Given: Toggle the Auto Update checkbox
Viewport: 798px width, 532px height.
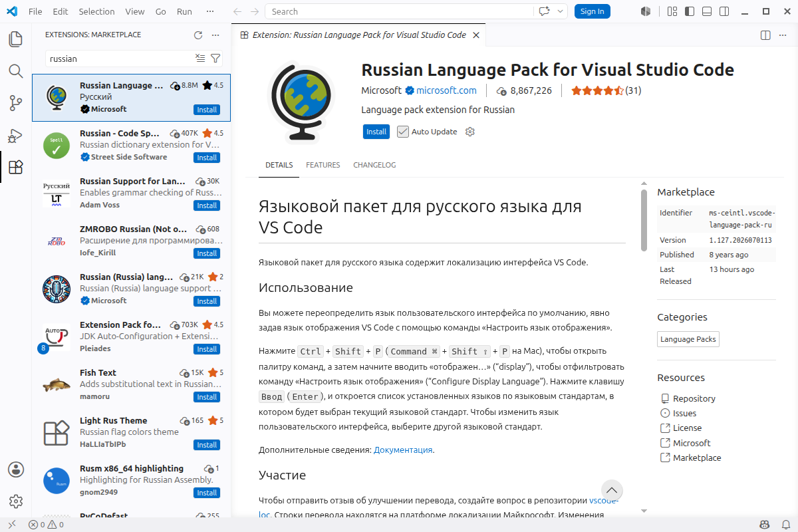Looking at the screenshot, I should pos(403,132).
